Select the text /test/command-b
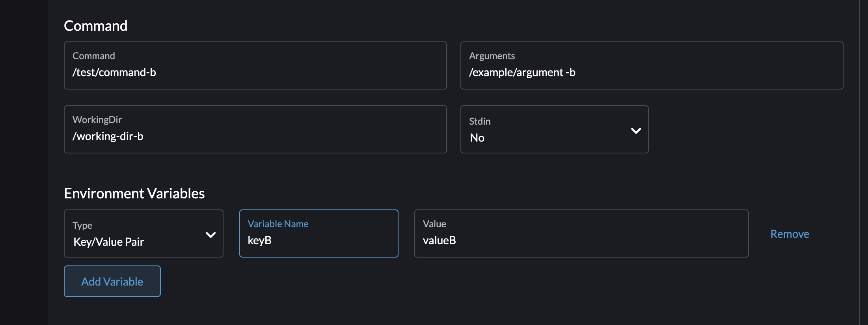Image resolution: width=868 pixels, height=325 pixels. [x=114, y=72]
